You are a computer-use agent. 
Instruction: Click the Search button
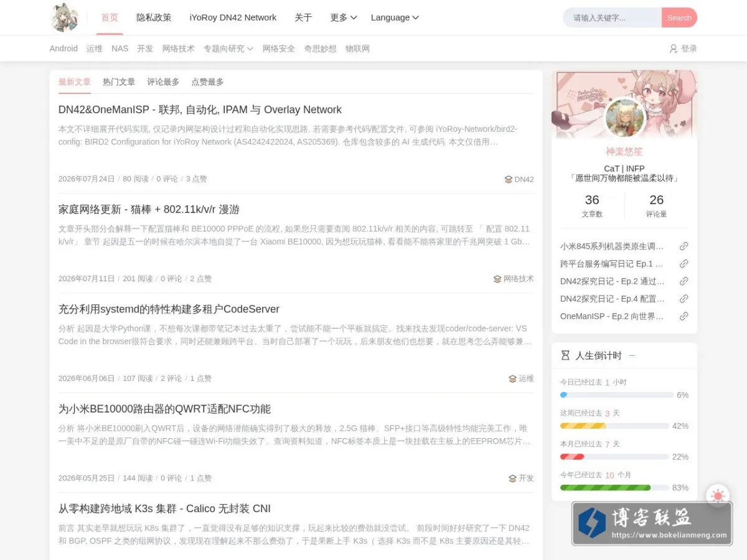(x=679, y=17)
